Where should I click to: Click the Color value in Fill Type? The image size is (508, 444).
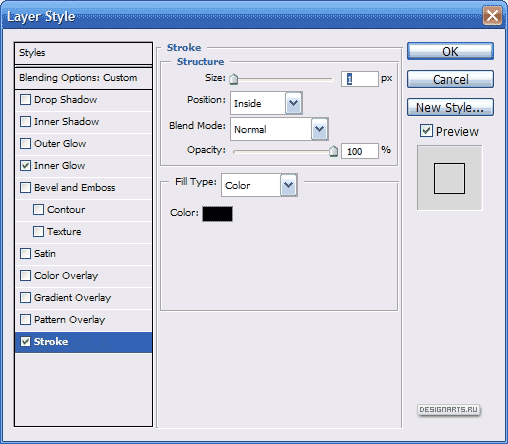(x=237, y=185)
